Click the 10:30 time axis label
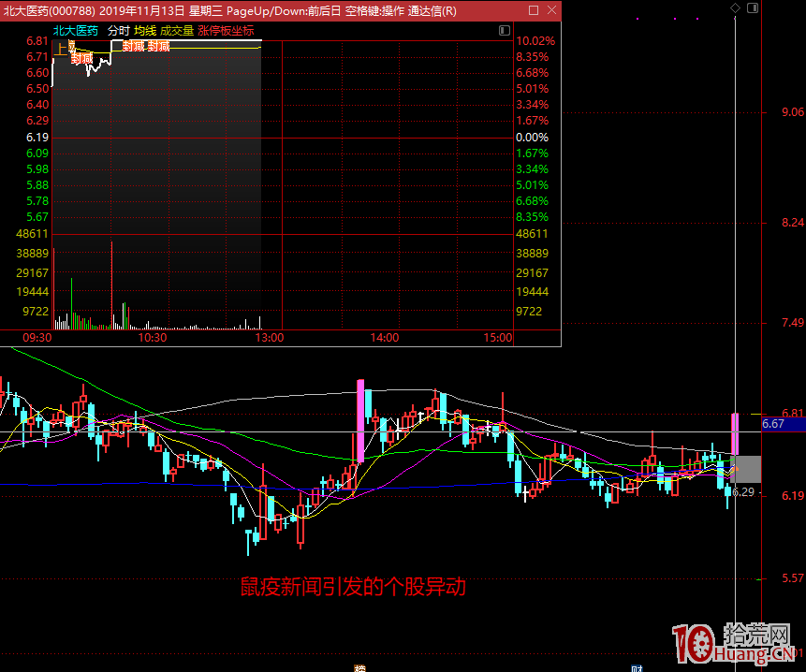Viewport: 806px width, 672px height. point(152,338)
